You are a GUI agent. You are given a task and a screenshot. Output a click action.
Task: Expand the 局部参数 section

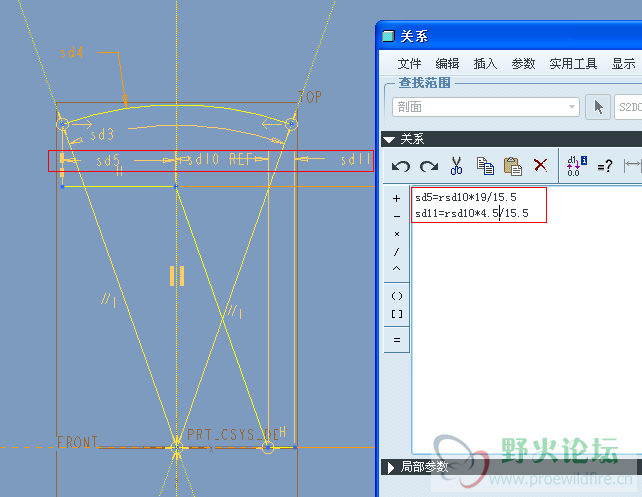[391, 467]
